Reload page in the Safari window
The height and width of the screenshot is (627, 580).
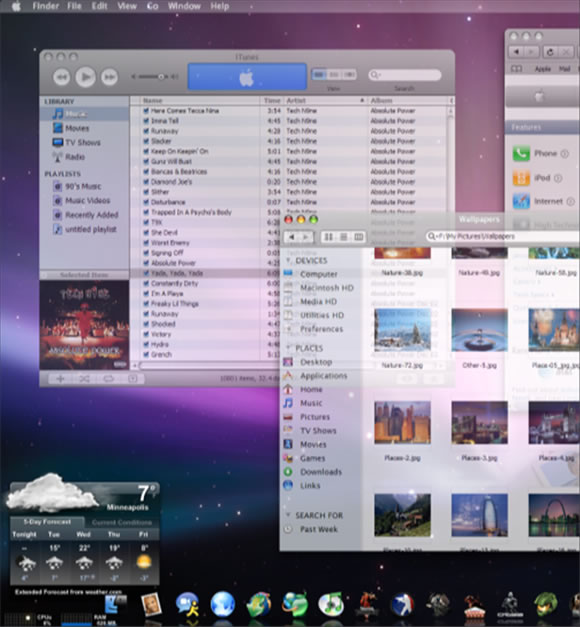click(550, 52)
